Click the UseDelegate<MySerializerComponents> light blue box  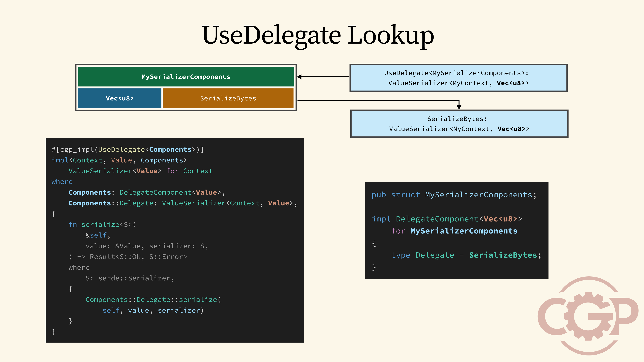click(458, 78)
